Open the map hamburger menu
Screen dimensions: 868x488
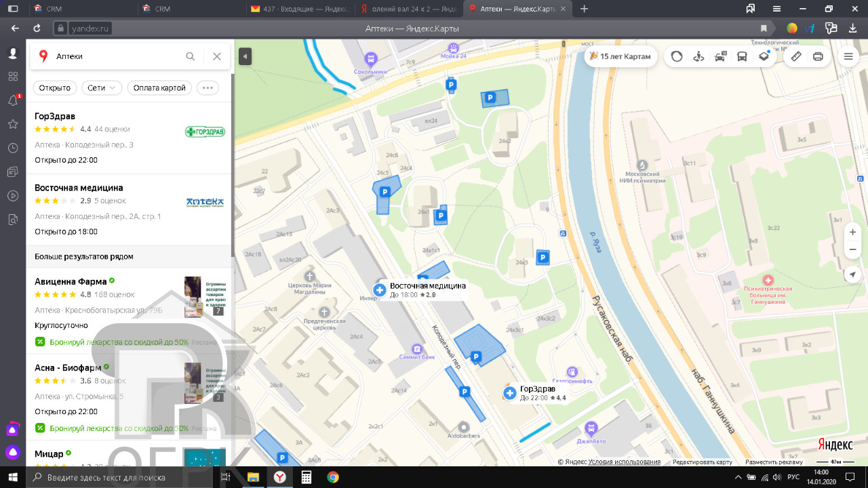(x=848, y=57)
